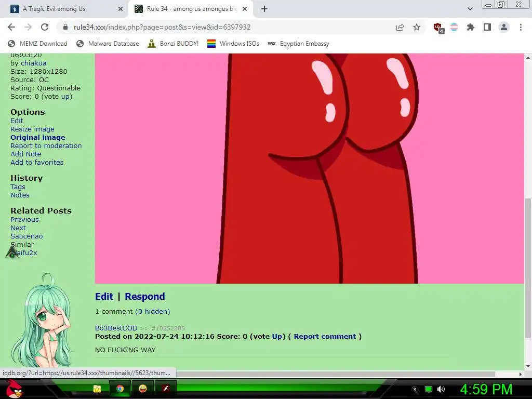Click Respond to add a comment
The height and width of the screenshot is (399, 532).
pyautogui.click(x=145, y=297)
